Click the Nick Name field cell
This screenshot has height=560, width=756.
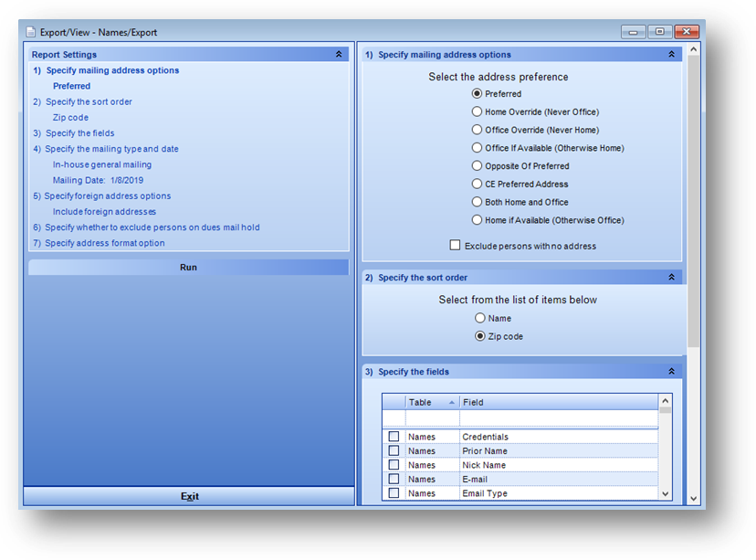559,464
